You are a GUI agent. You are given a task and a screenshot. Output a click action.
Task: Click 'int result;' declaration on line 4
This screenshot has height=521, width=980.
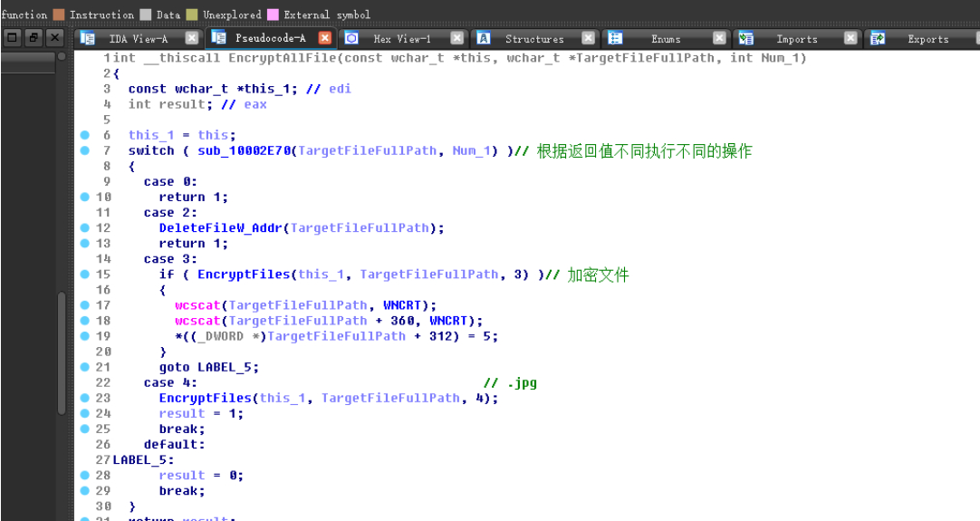pos(170,104)
